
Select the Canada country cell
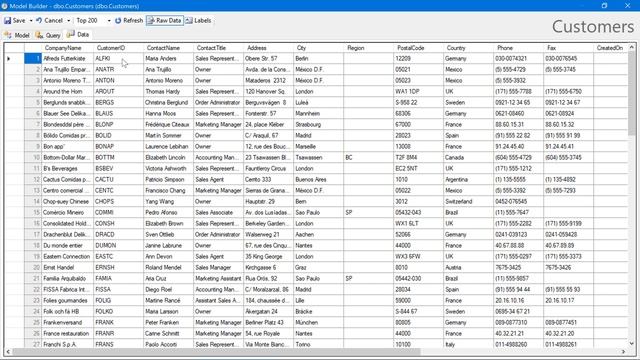[468, 158]
